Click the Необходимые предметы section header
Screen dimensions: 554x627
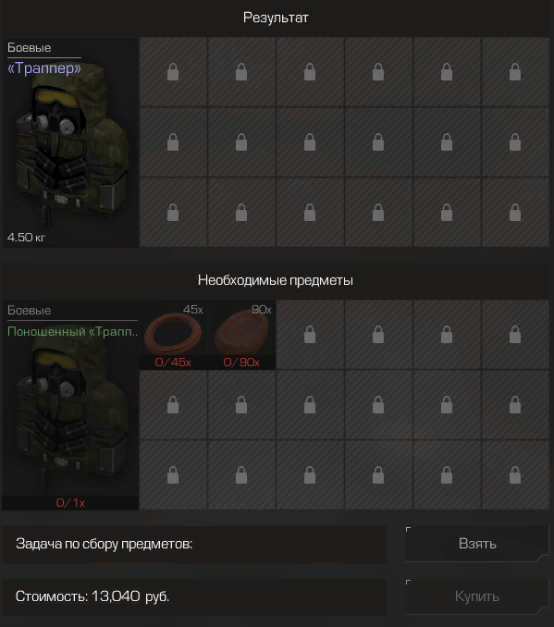[276, 280]
